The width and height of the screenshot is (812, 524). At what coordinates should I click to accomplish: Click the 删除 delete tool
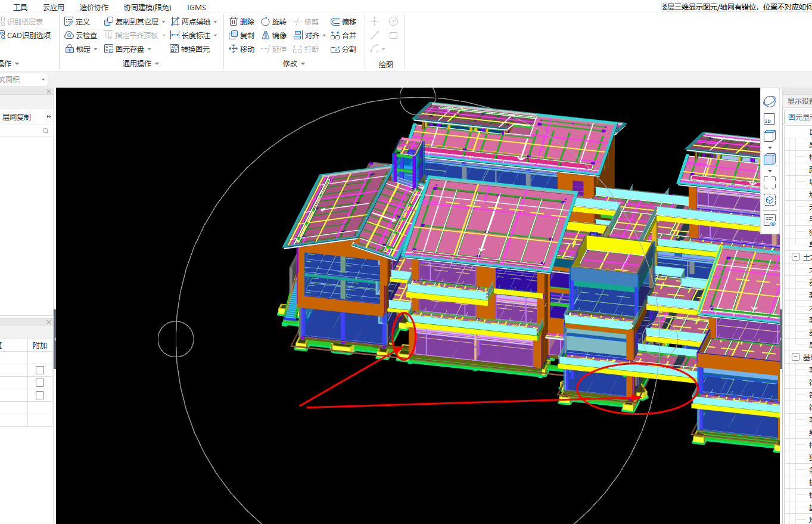[x=242, y=21]
